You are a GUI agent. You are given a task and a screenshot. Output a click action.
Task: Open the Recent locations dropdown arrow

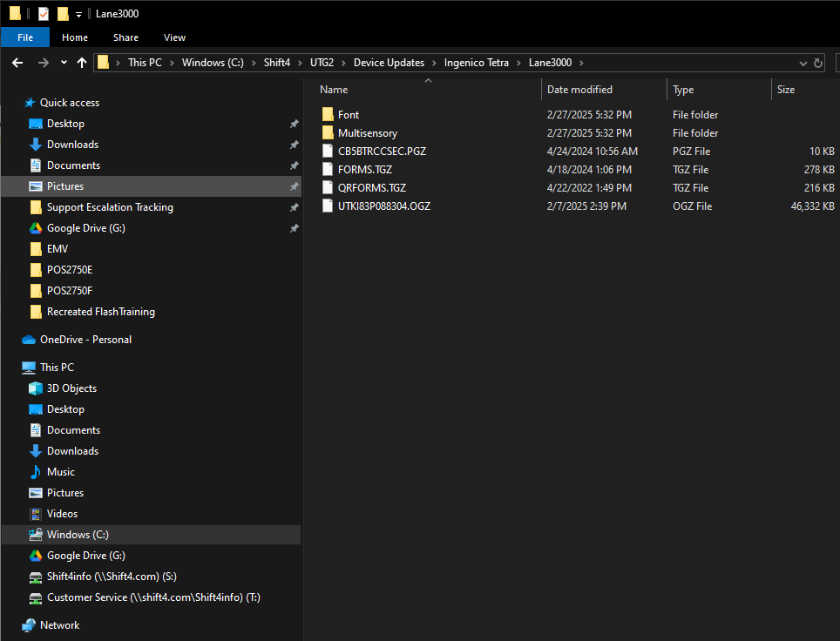point(64,63)
